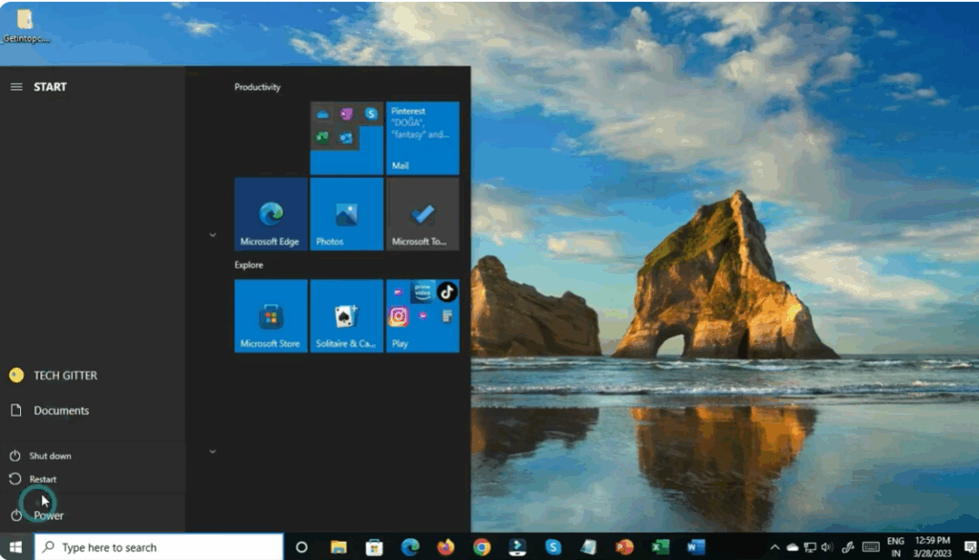Launch Microsoft Edge from the Start tiles
Viewport: 979px width, 560px height.
[271, 214]
